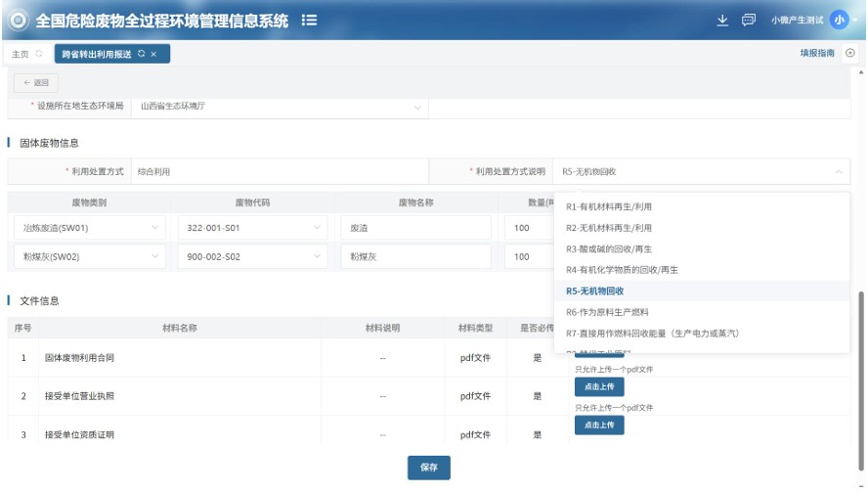Open the messages chat icon
This screenshot has height=493, width=868.
[x=749, y=21]
